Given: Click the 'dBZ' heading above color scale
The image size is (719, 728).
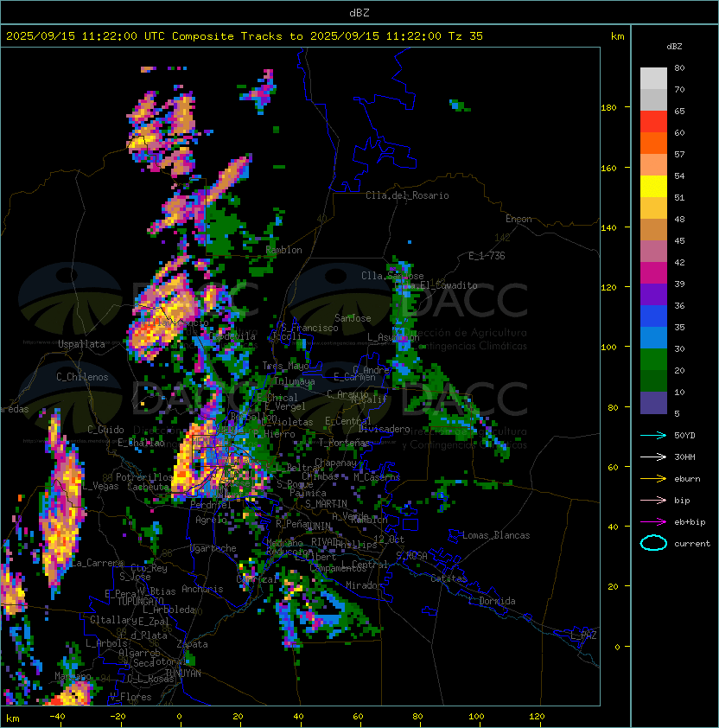Looking at the screenshot, I should pyautogui.click(x=674, y=47).
